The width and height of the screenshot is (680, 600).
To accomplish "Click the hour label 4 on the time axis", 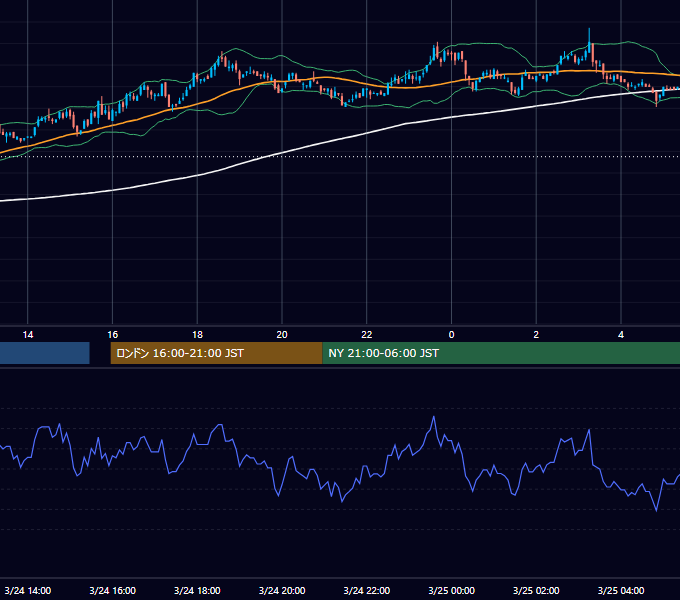I will tap(621, 334).
